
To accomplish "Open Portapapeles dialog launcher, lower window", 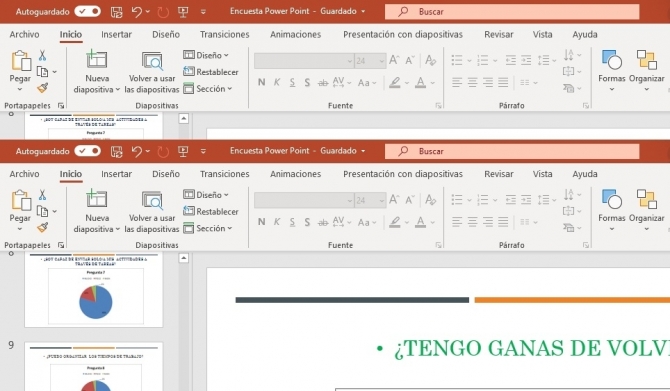I will pyautogui.click(x=61, y=245).
